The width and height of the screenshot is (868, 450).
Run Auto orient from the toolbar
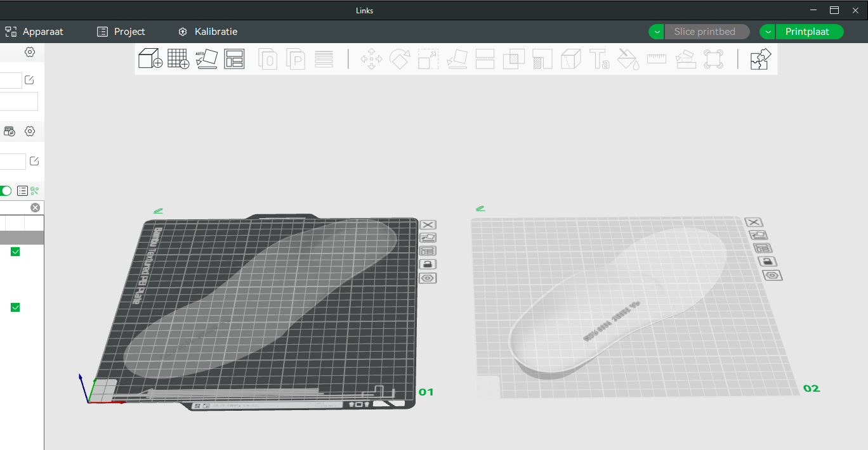(206, 58)
